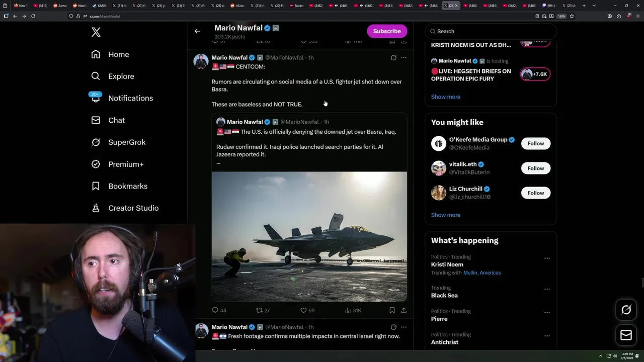Click the X logo in sidebar
Screen dimensions: 644x362
[96, 32]
